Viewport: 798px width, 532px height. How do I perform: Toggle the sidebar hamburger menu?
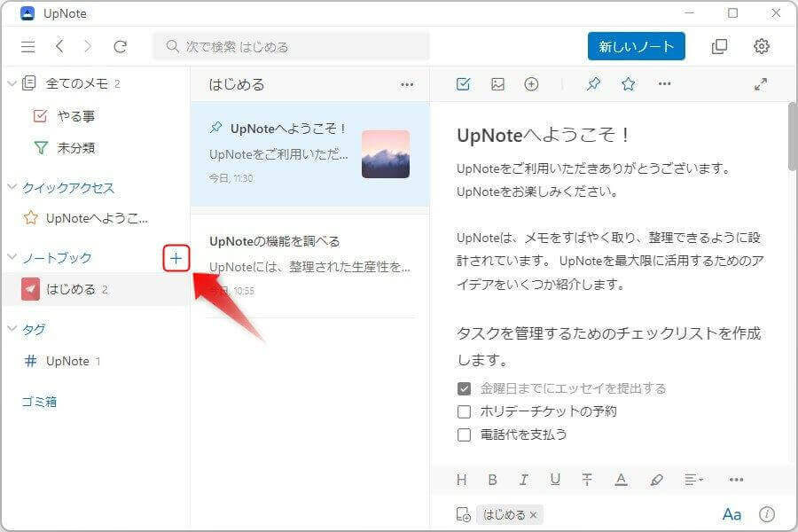point(28,47)
